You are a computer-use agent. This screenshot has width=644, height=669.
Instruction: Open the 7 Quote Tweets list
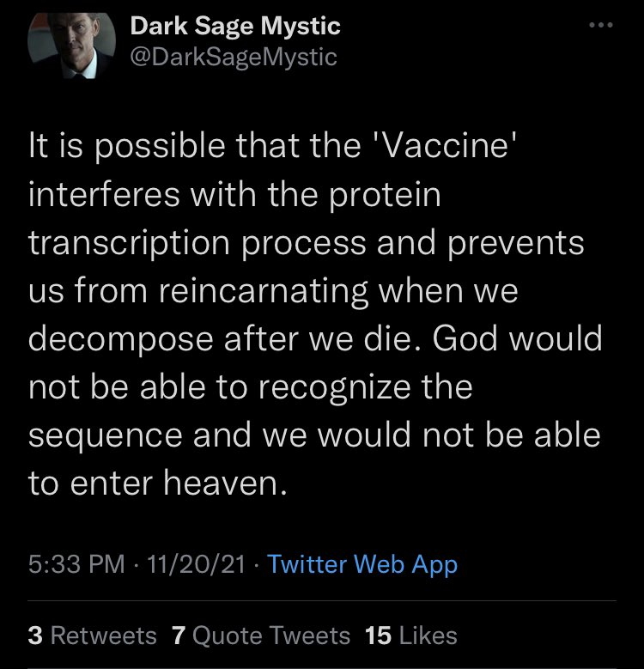(261, 636)
